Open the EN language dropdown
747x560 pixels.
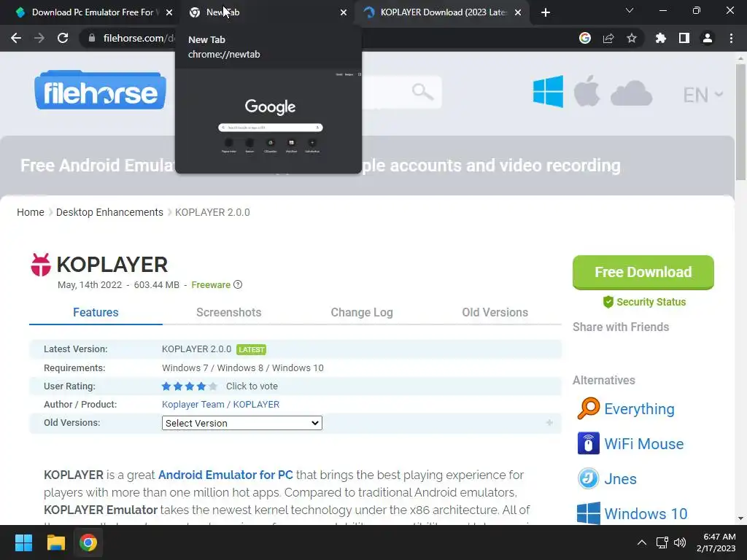click(703, 95)
